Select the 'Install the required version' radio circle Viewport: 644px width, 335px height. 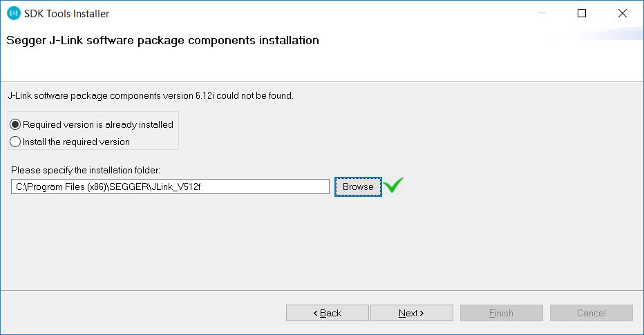coord(15,142)
